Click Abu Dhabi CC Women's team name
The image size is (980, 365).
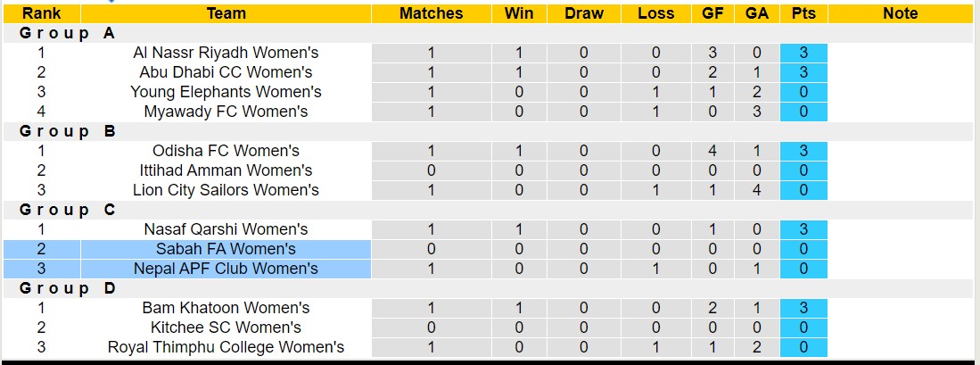pyautogui.click(x=226, y=72)
